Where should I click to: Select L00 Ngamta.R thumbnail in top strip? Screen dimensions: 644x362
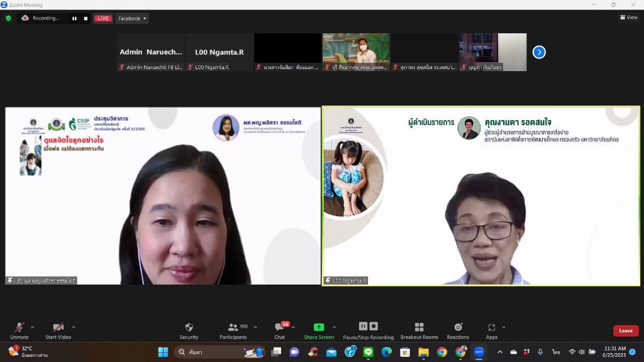point(219,52)
